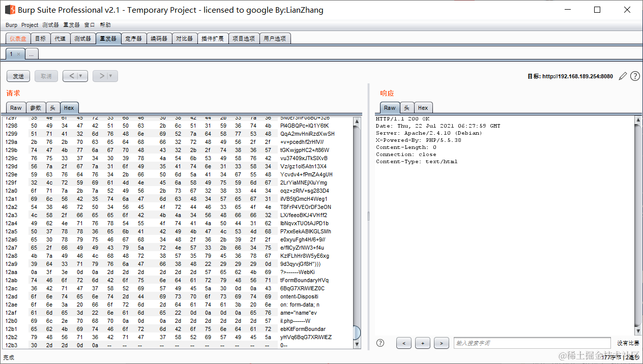This screenshot has width=643, height=364.
Task: Click the 取消 cancel button
Action: click(46, 76)
